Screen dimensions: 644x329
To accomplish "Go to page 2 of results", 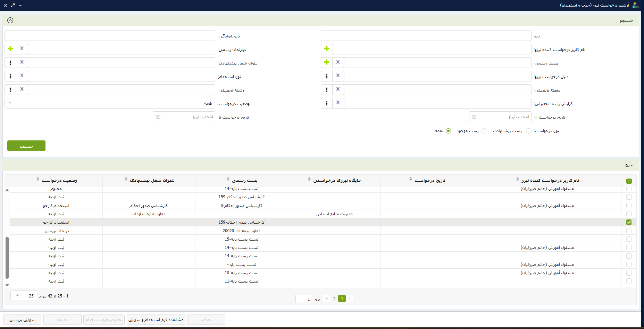I will click(334, 298).
